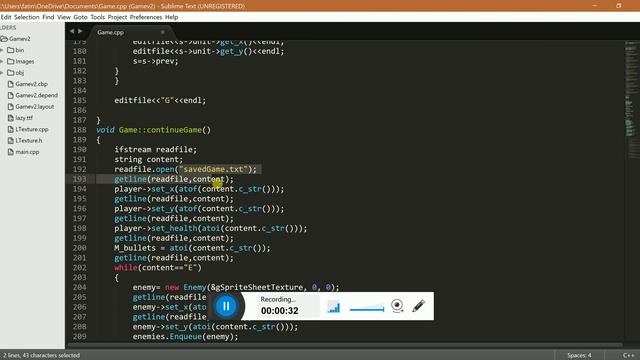Open the Edit menu

[x=6, y=17]
